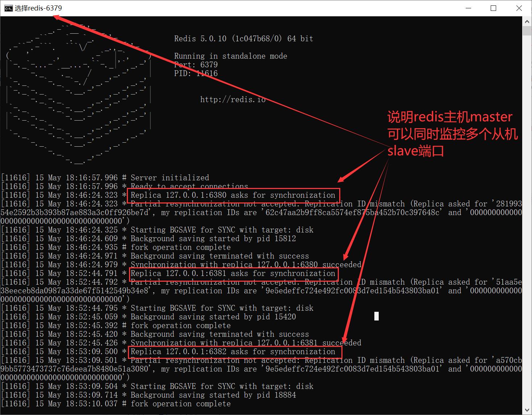Click the cmd icon in title bar
The width and height of the screenshot is (532, 415).
(8, 8)
